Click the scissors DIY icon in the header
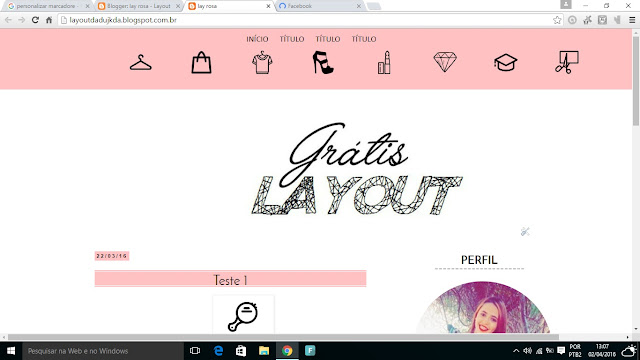 567,62
